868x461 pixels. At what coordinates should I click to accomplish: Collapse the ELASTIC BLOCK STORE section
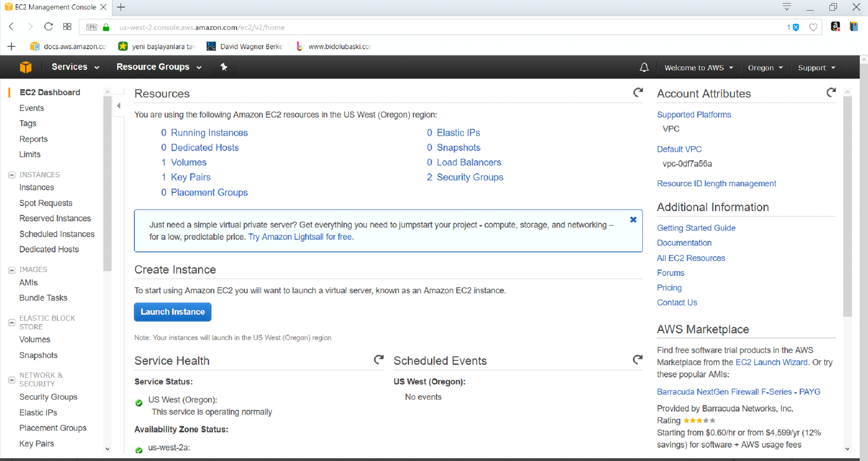click(12, 323)
